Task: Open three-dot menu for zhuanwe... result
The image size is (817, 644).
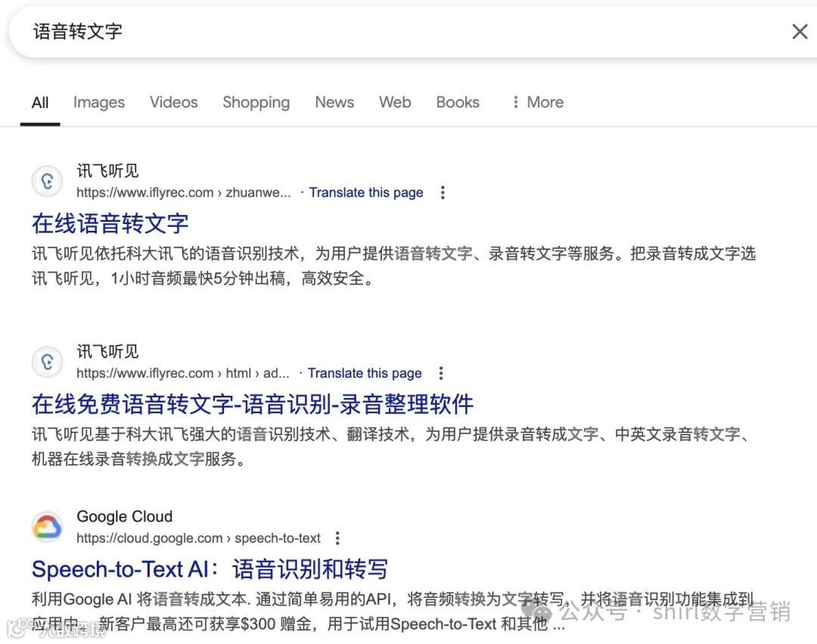Action: point(443,193)
